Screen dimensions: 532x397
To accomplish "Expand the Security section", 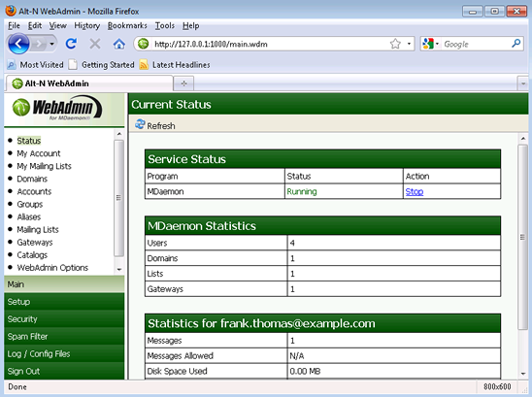I will click(x=64, y=319).
